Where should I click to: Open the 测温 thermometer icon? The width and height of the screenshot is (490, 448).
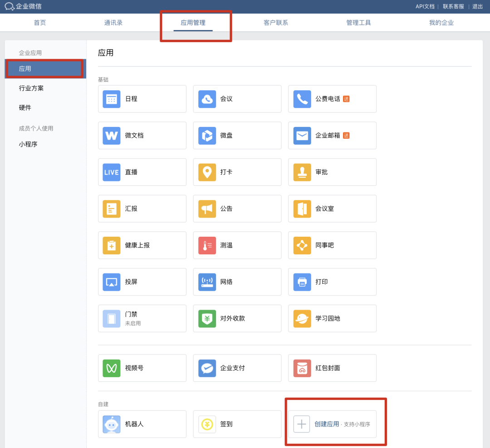(x=207, y=245)
